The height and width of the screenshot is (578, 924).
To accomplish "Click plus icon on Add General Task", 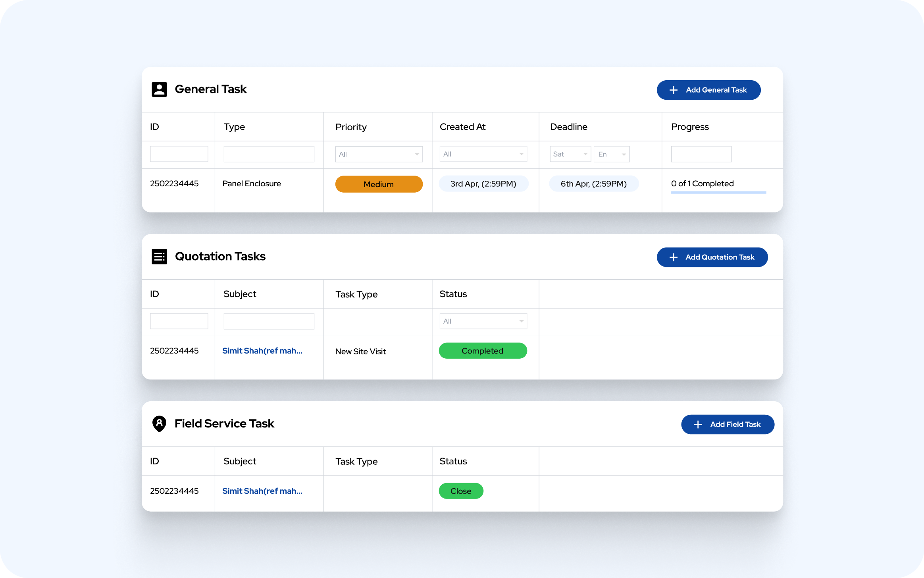I will point(674,90).
